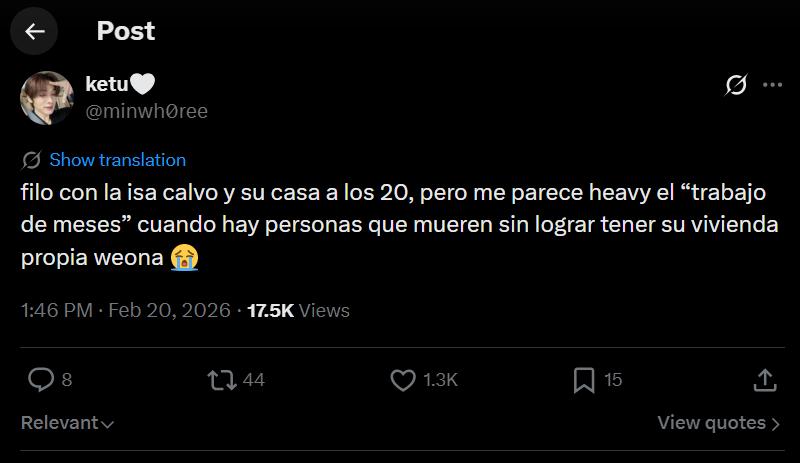The image size is (800, 463).
Task: Click the reply speech bubble icon
Action: [x=41, y=380]
